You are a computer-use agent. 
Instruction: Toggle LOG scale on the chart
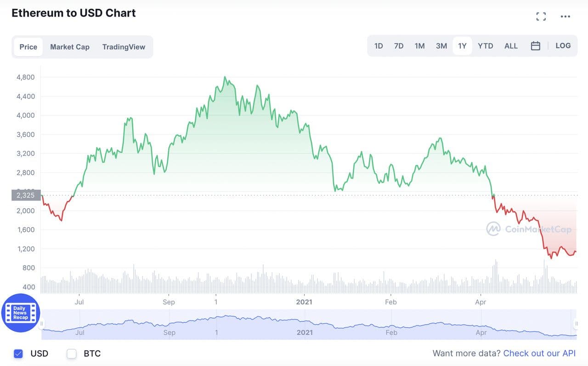pyautogui.click(x=563, y=46)
